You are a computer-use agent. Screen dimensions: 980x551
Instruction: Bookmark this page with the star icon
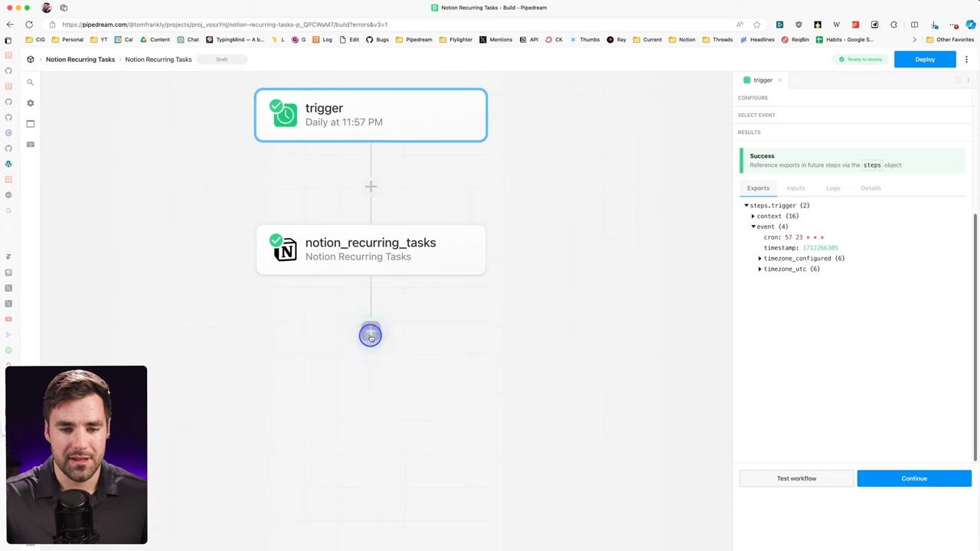point(756,24)
